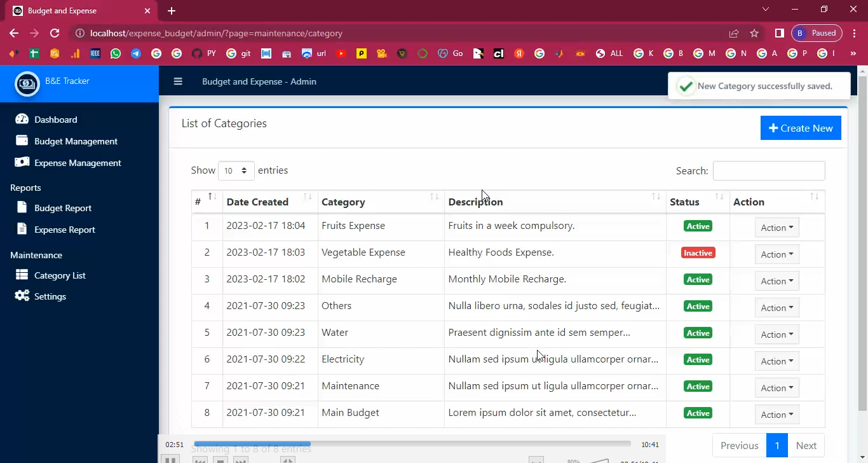The width and height of the screenshot is (868, 463).
Task: Reload the page in browser toolbar
Action: [x=55, y=33]
